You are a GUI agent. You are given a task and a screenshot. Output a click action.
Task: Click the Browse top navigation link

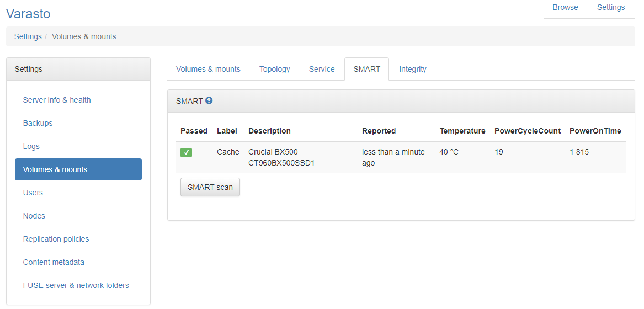(x=565, y=7)
